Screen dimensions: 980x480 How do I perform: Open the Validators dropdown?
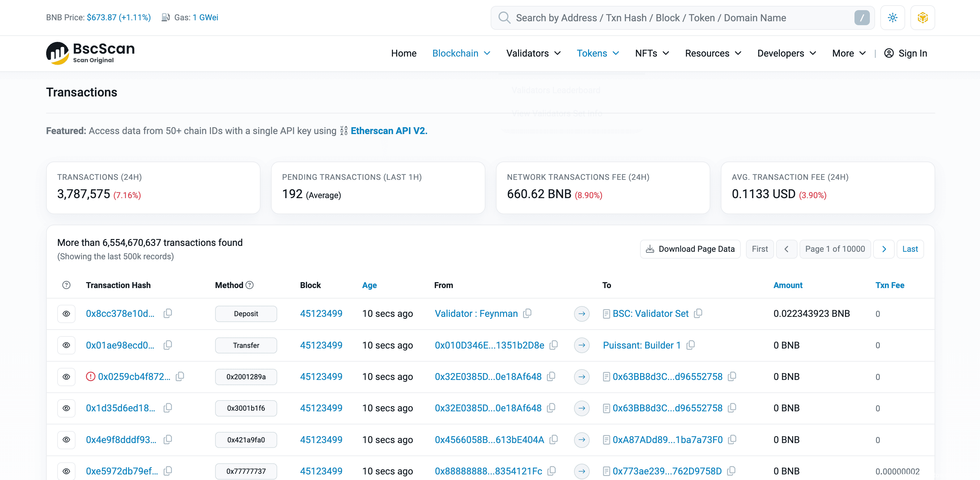(x=533, y=53)
